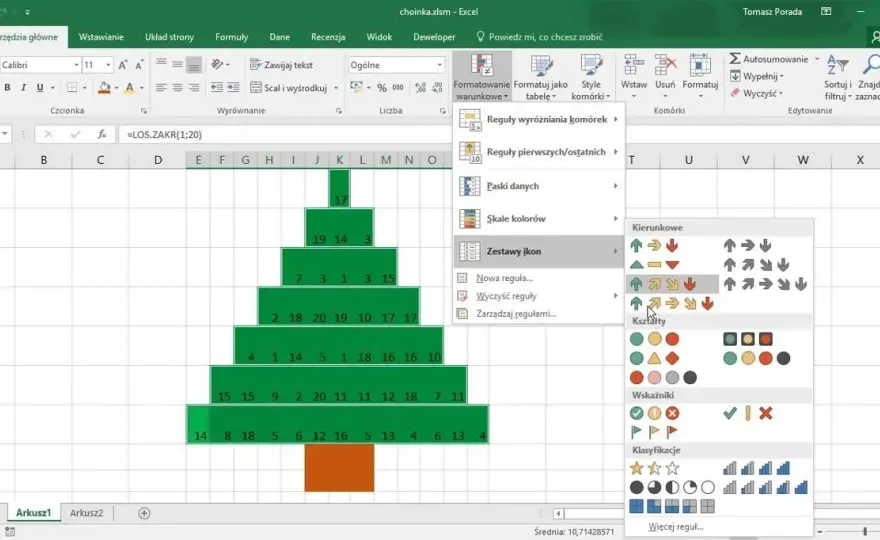880x540 pixels.
Task: Click the borders button
Action: pos(72,88)
